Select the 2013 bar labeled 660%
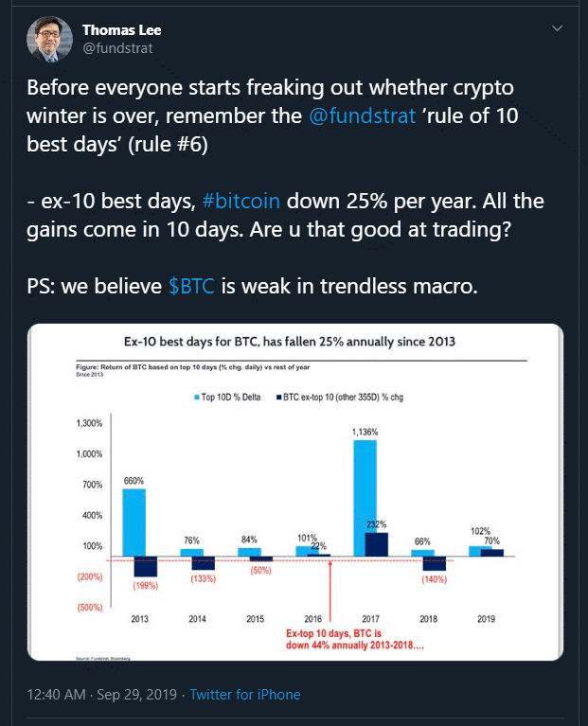 coord(134,522)
